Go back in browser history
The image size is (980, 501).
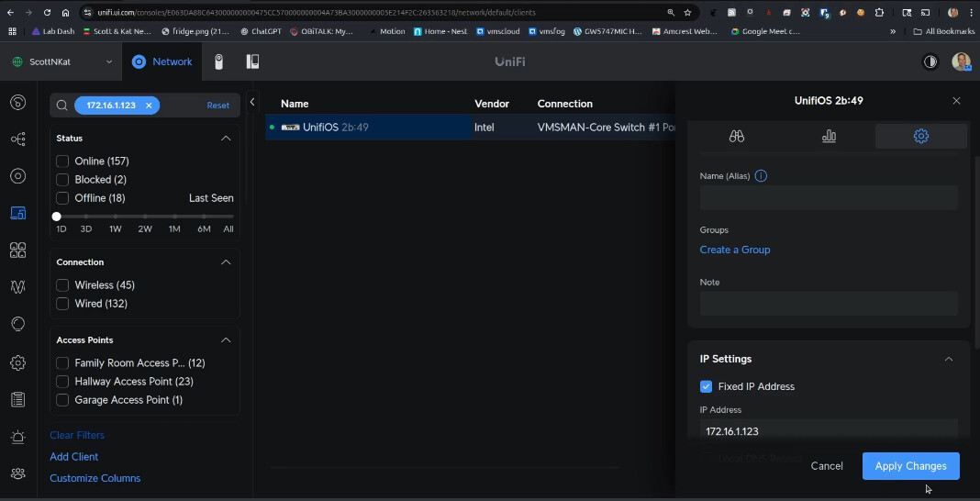coord(11,13)
